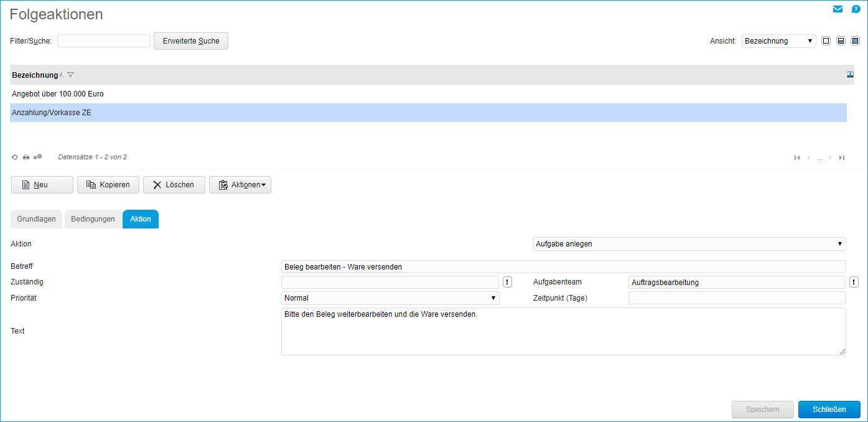
Task: Switch to the Bedingungen tab
Action: (93, 219)
